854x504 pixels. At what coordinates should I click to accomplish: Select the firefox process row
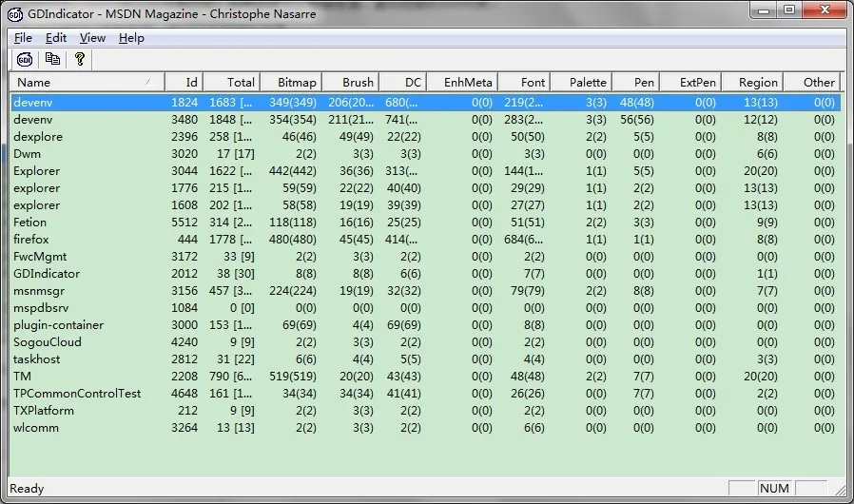point(426,240)
